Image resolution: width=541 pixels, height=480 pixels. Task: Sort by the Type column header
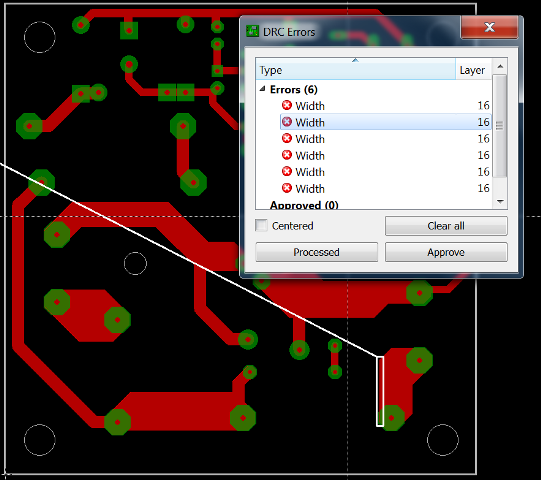click(x=355, y=70)
